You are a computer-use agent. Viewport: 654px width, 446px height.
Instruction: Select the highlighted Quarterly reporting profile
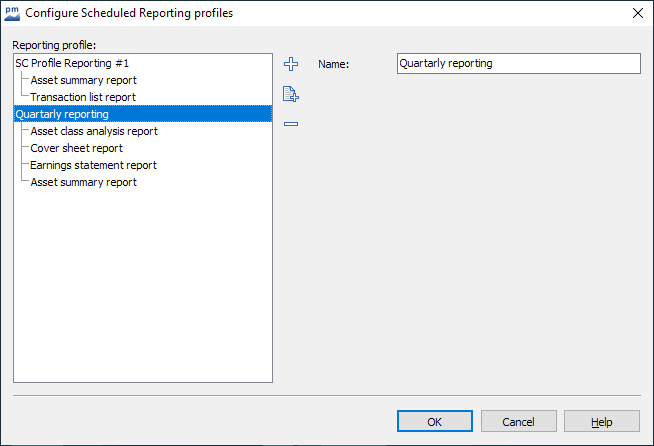click(62, 114)
